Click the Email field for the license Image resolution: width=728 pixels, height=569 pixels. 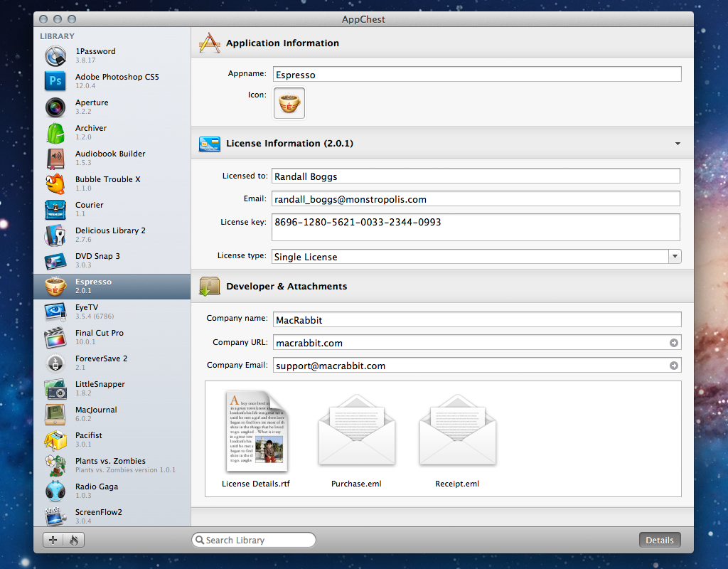[476, 199]
